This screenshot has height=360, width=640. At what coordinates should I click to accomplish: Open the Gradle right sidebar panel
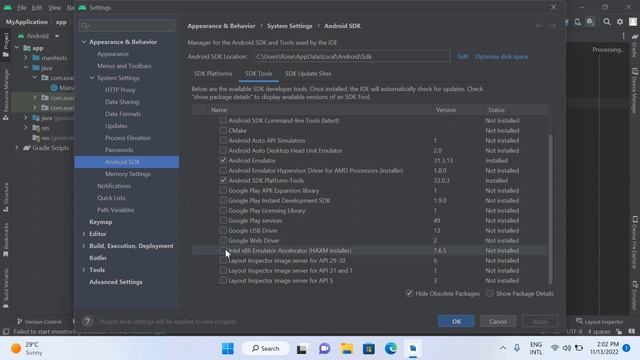(x=635, y=46)
